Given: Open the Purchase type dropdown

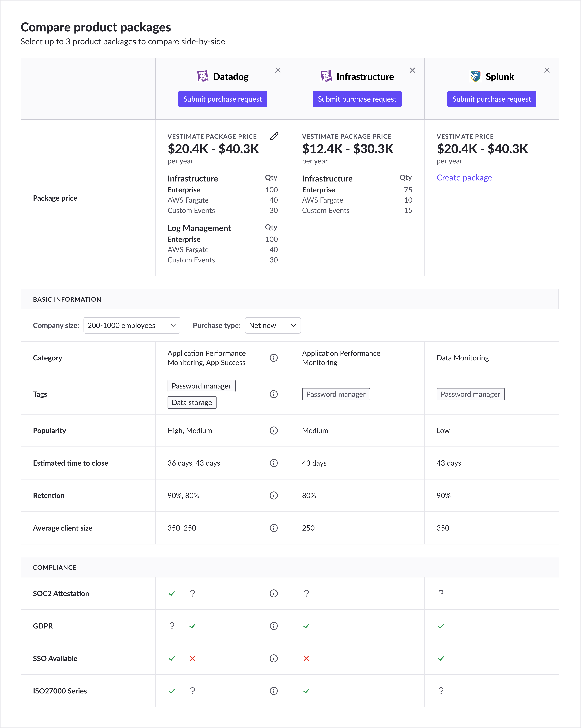Looking at the screenshot, I should pyautogui.click(x=273, y=325).
